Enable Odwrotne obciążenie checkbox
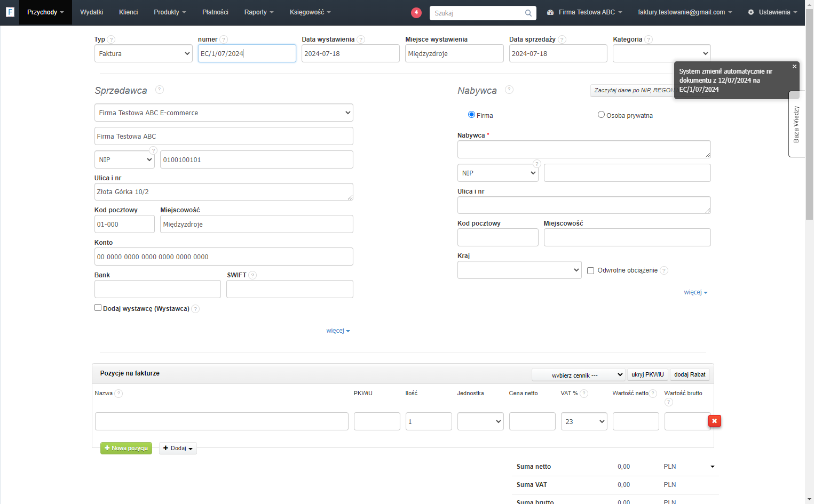The image size is (814, 504). tap(590, 270)
